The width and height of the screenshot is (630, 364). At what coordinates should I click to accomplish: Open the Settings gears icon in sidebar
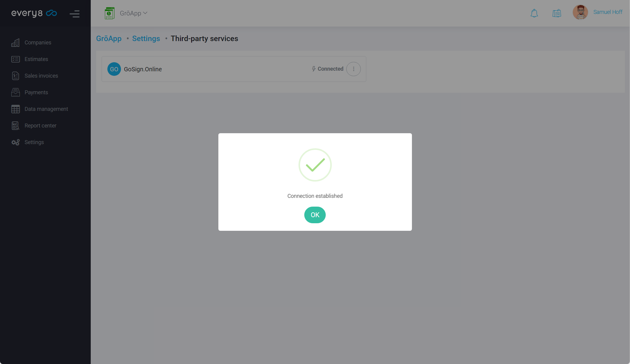(15, 142)
